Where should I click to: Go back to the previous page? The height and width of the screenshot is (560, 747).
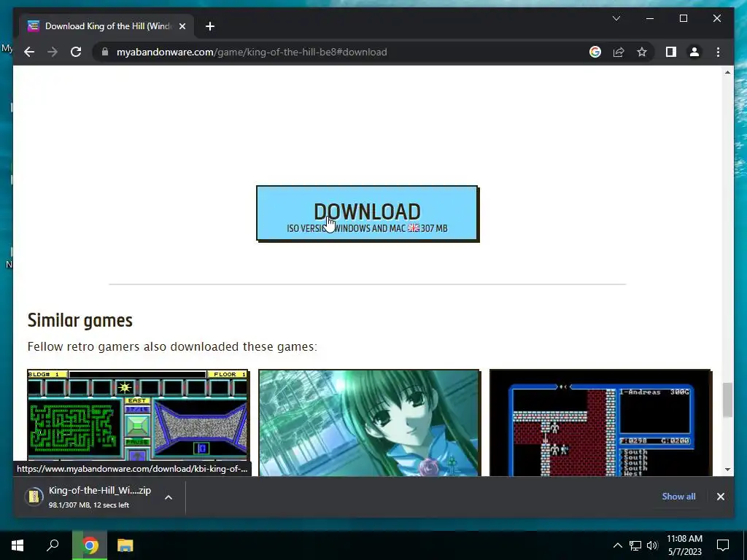29,52
